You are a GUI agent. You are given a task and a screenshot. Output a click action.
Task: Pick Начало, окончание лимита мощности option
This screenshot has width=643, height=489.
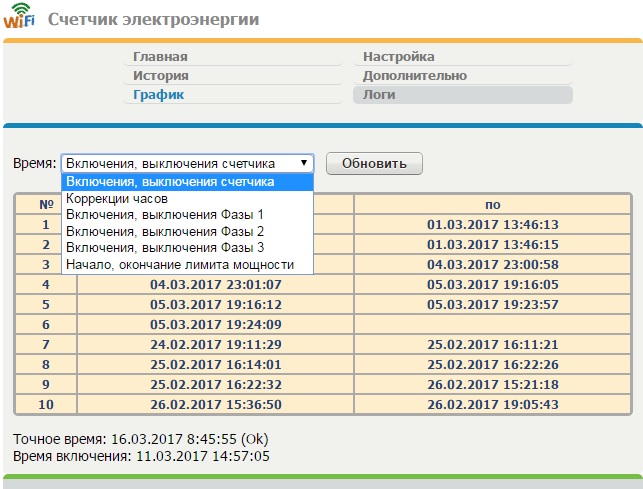click(180, 265)
